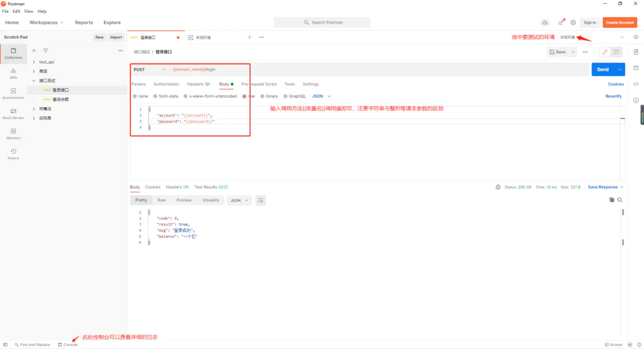Select the x-www-form-urlencoded radio
Screen dimensions: 644x349
(x=186, y=96)
